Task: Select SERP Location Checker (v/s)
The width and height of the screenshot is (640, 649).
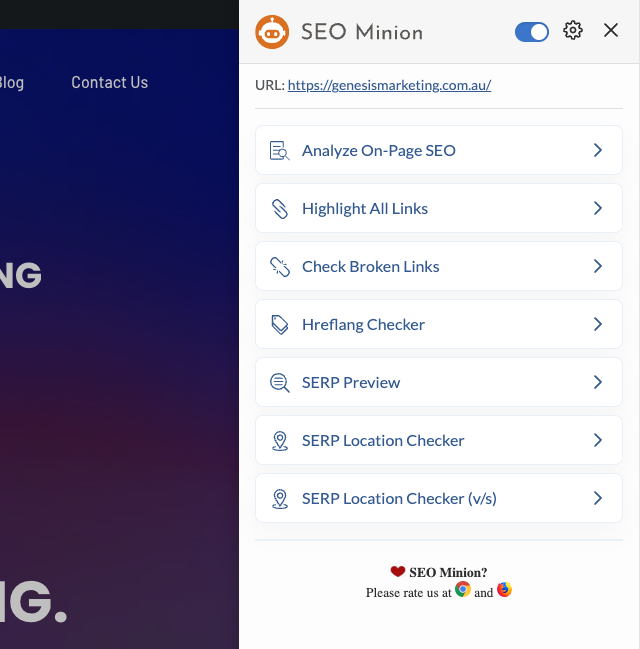Action: click(x=439, y=498)
